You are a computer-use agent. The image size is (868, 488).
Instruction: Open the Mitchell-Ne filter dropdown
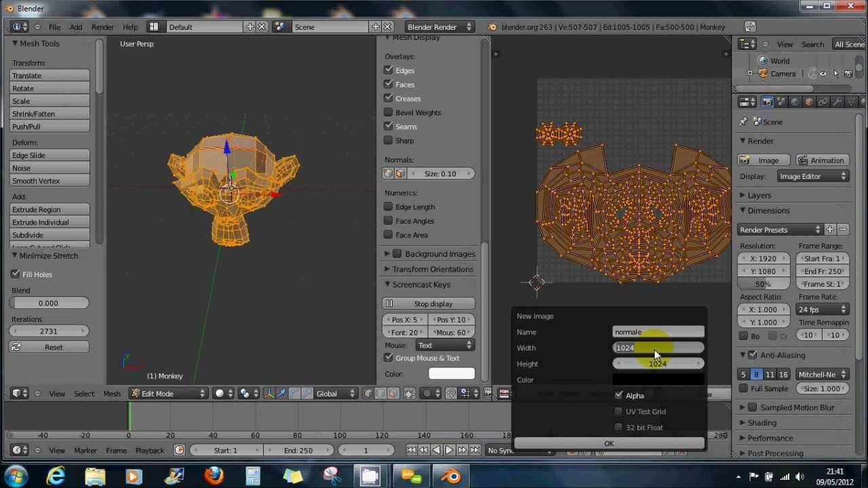(x=823, y=374)
